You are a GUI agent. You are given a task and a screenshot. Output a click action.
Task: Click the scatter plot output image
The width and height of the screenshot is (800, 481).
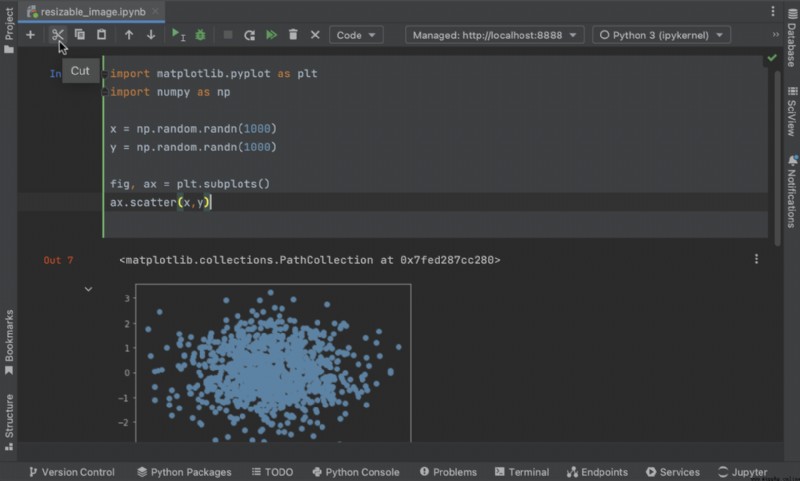coord(265,363)
